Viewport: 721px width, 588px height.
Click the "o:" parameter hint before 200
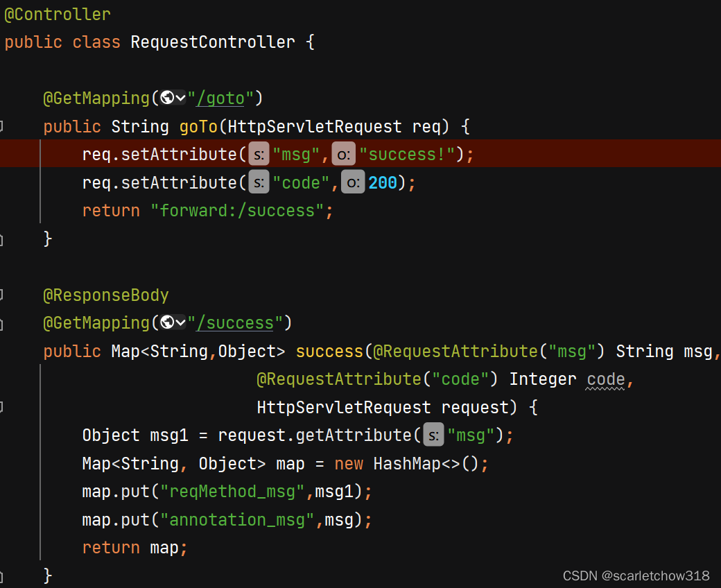(x=352, y=182)
